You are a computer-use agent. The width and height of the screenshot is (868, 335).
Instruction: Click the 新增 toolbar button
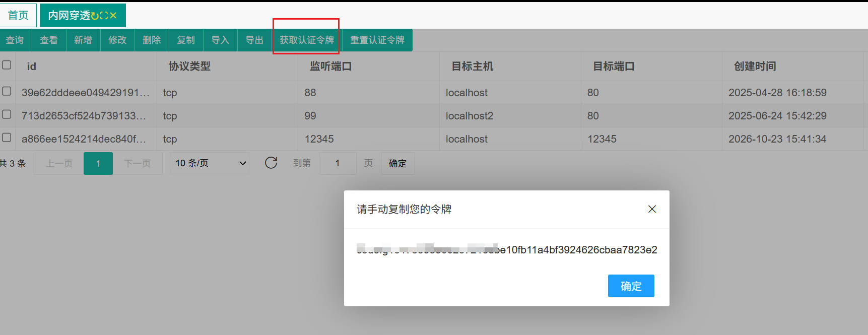pos(83,40)
